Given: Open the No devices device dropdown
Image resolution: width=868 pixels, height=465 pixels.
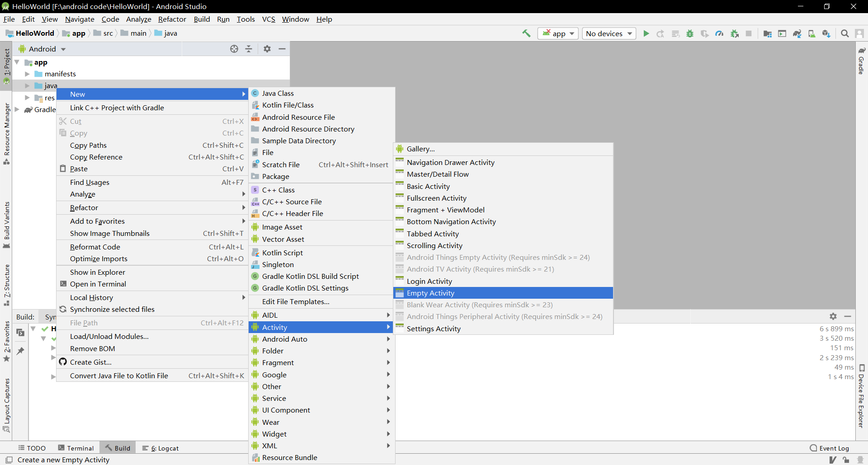Looking at the screenshot, I should click(x=608, y=33).
